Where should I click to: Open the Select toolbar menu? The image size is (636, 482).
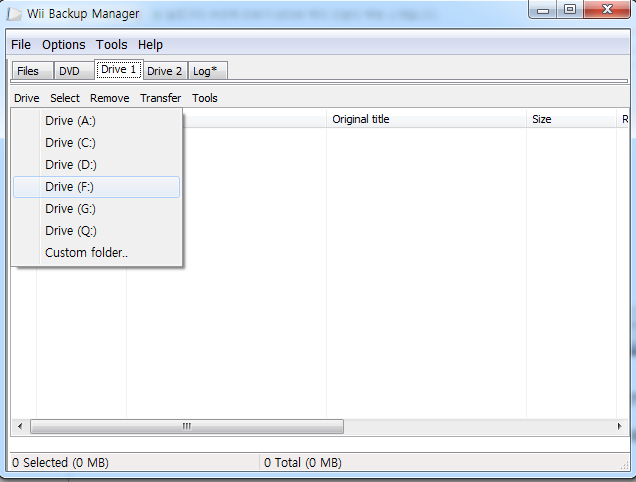tap(65, 98)
